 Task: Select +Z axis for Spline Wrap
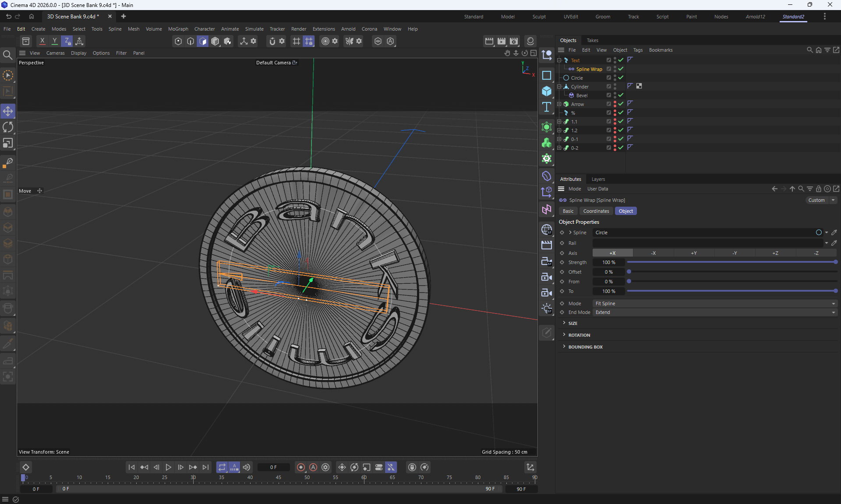pyautogui.click(x=775, y=253)
